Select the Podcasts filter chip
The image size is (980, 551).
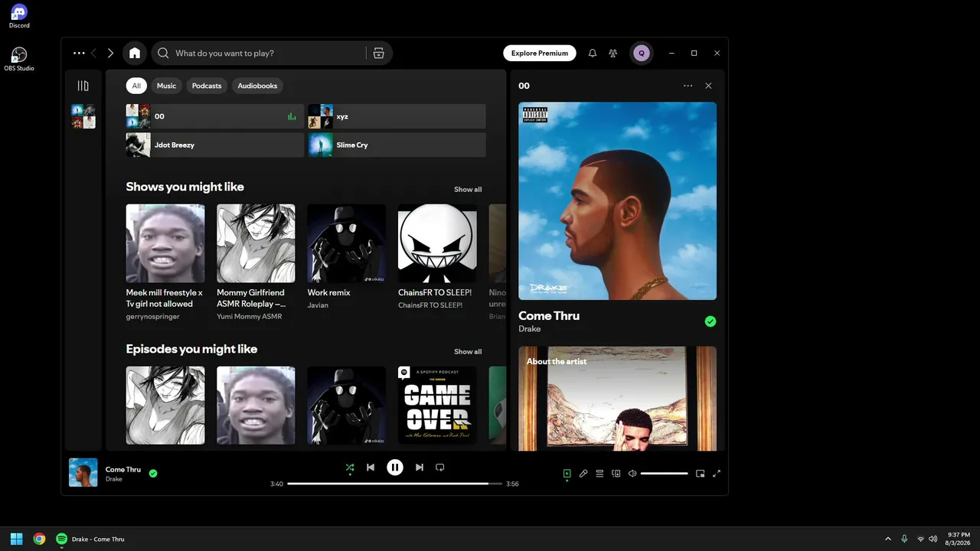(207, 86)
